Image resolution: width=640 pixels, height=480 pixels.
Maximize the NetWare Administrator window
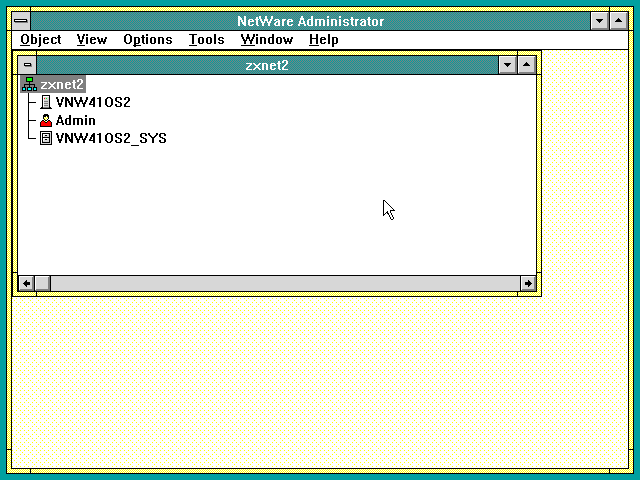click(619, 21)
